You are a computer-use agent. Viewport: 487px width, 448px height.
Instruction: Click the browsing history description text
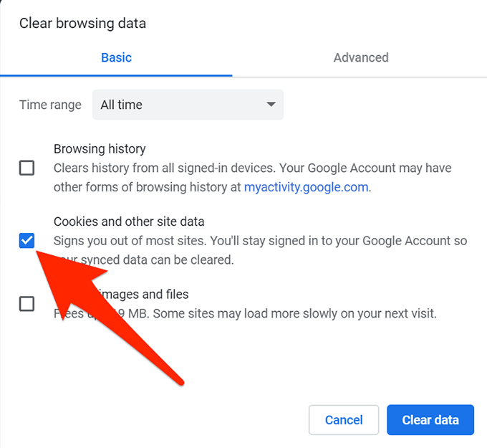[251, 168]
